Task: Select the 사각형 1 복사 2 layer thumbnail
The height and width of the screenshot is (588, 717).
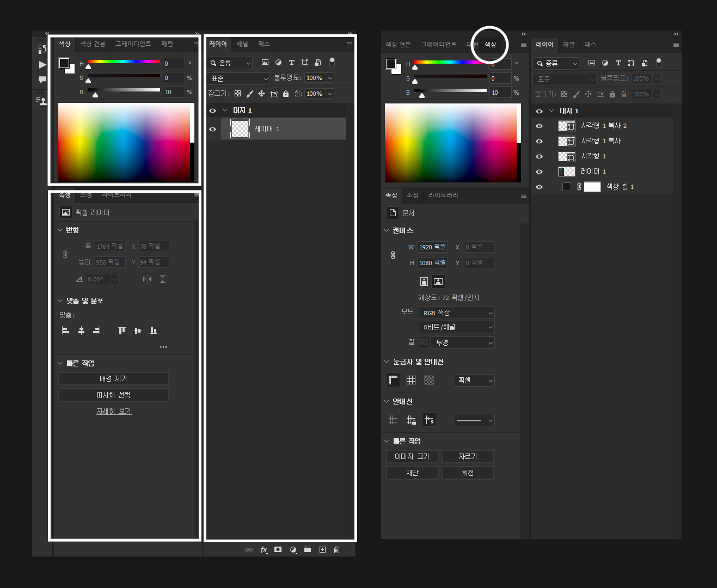Action: [567, 126]
